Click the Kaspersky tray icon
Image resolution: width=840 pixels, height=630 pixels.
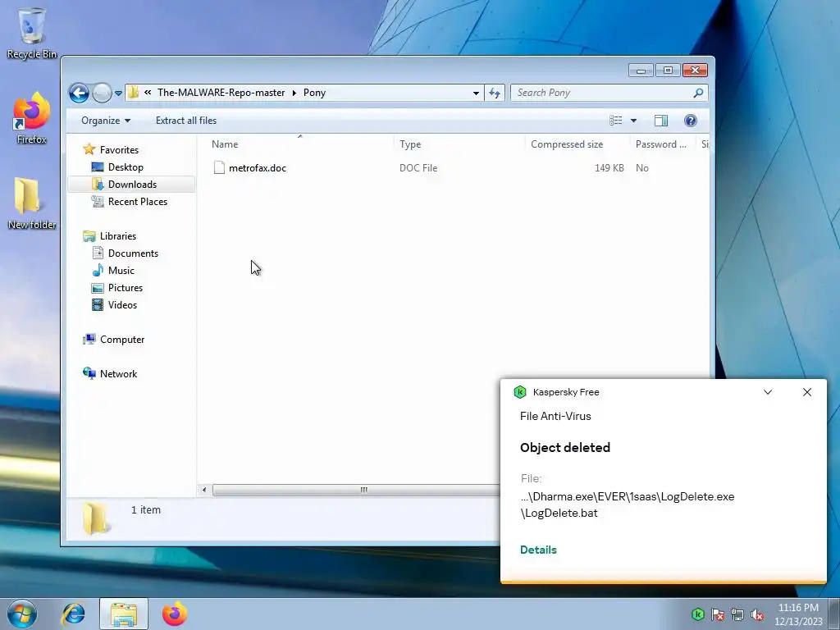point(697,614)
